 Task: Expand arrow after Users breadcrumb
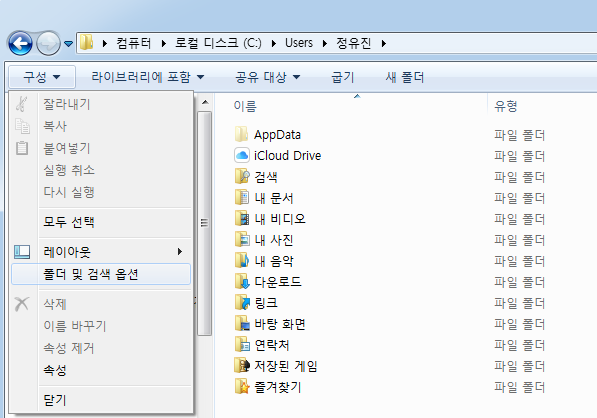(x=325, y=44)
